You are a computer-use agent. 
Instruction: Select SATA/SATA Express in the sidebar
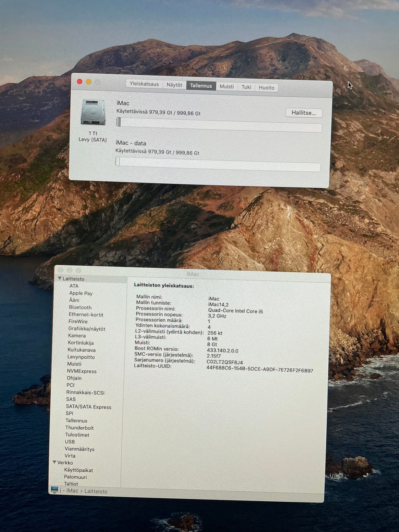click(89, 407)
